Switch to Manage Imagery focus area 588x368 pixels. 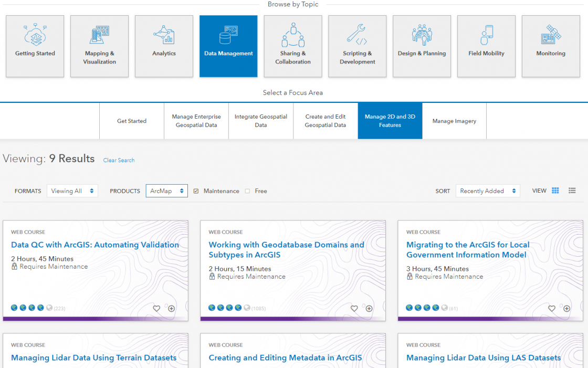454,121
